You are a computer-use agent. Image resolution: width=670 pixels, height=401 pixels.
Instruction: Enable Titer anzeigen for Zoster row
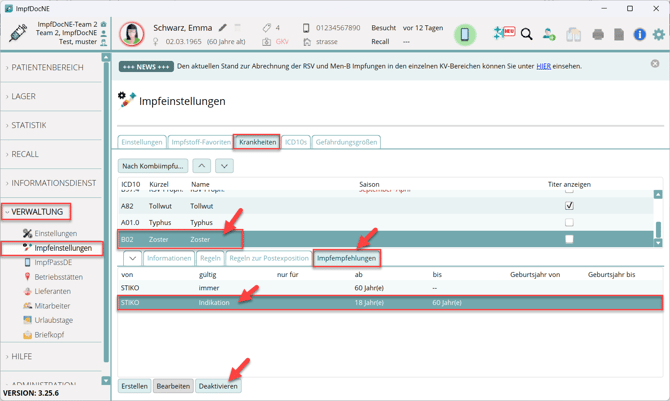pyautogui.click(x=569, y=240)
